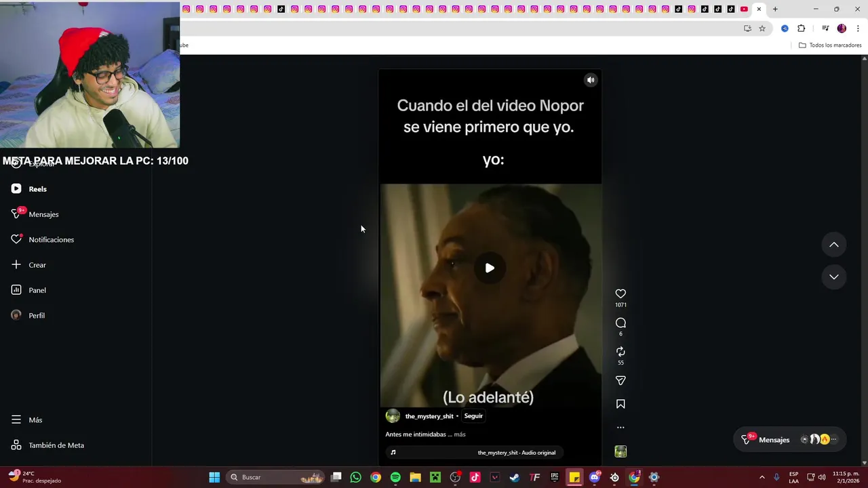Save the reel with the bookmark icon
The width and height of the screenshot is (868, 488).
coord(620,404)
